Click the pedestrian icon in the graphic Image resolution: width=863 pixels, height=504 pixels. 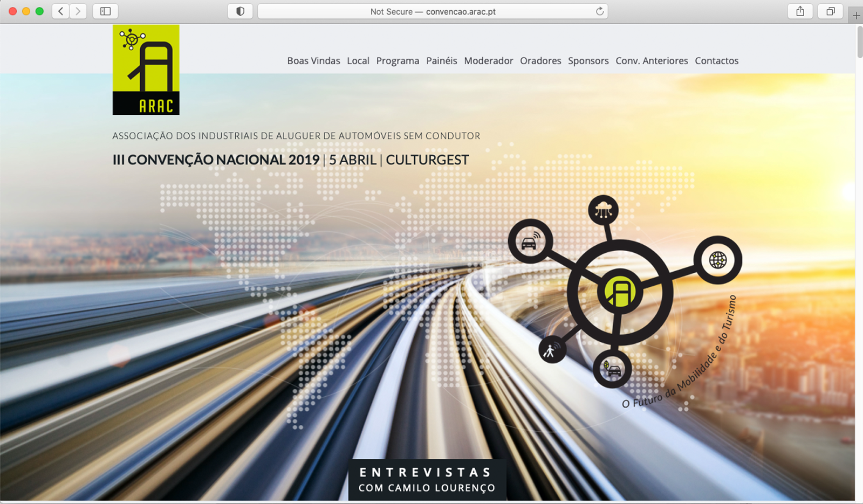(552, 349)
